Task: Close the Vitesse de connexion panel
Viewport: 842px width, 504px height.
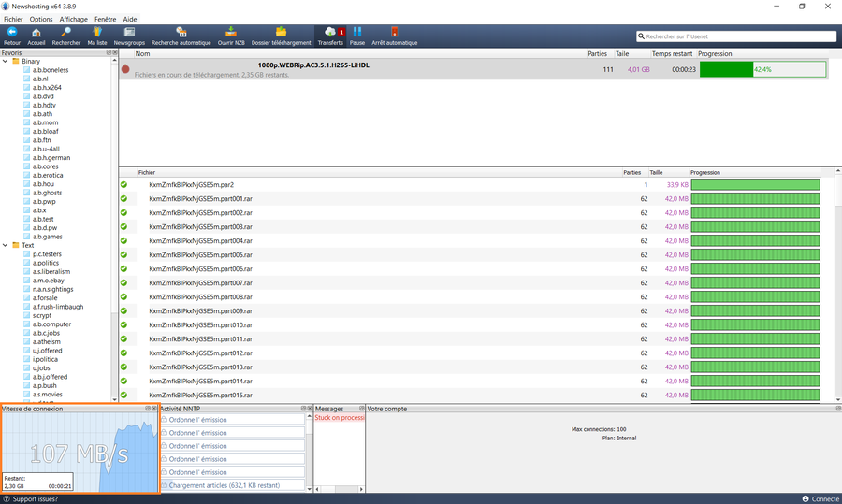Action: point(154,409)
